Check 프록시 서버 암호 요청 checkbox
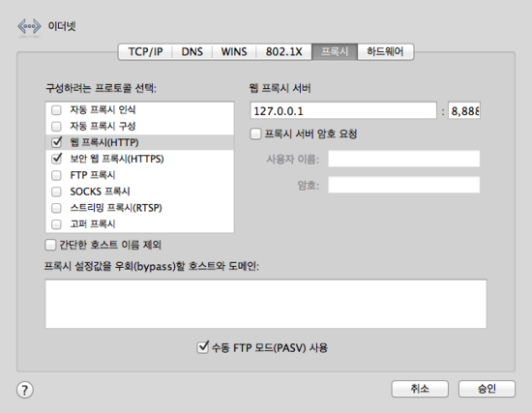 tap(255, 133)
